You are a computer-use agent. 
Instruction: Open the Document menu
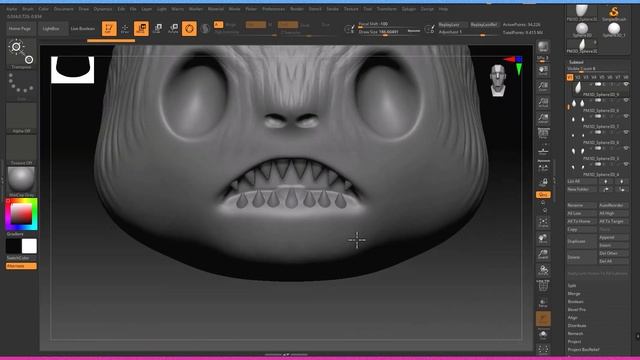click(64, 9)
